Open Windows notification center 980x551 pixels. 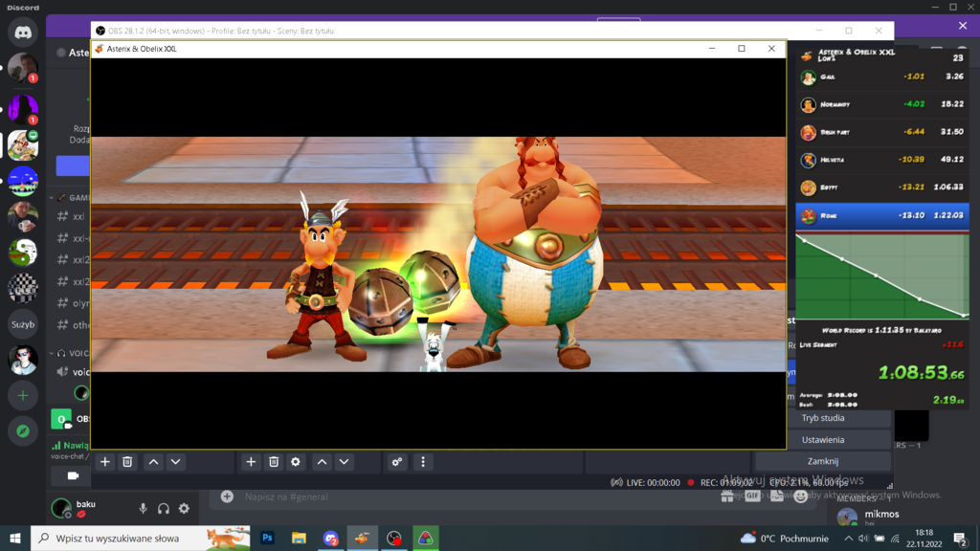click(x=961, y=539)
